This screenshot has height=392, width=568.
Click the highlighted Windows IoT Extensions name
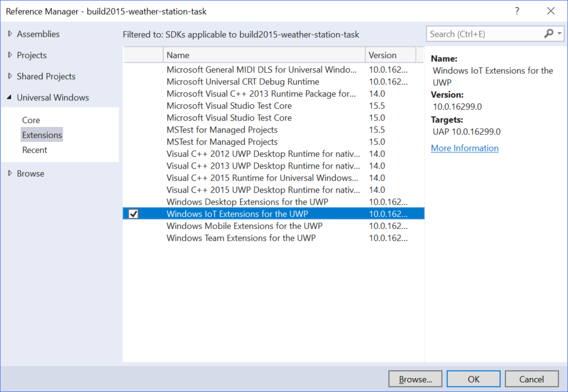click(x=237, y=214)
